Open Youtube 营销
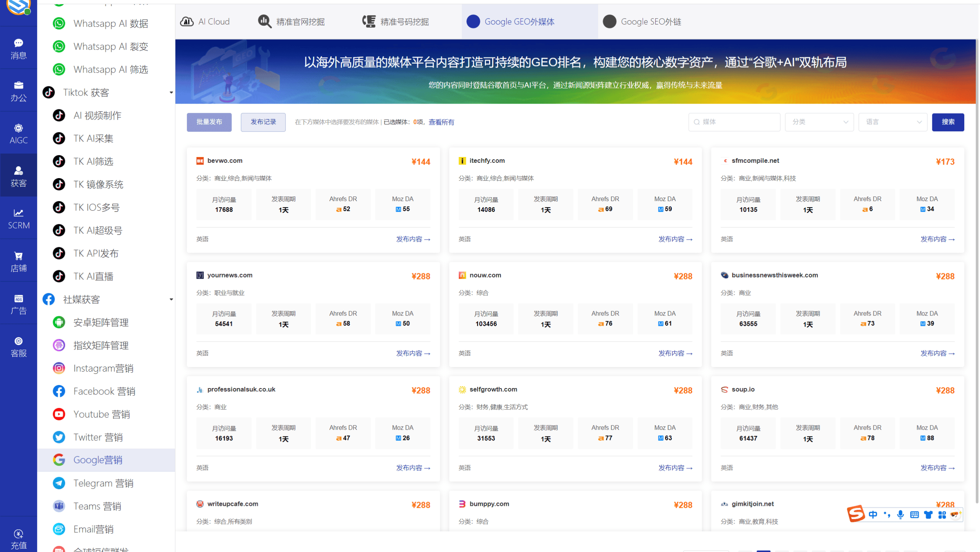The image size is (980, 552). click(x=101, y=414)
